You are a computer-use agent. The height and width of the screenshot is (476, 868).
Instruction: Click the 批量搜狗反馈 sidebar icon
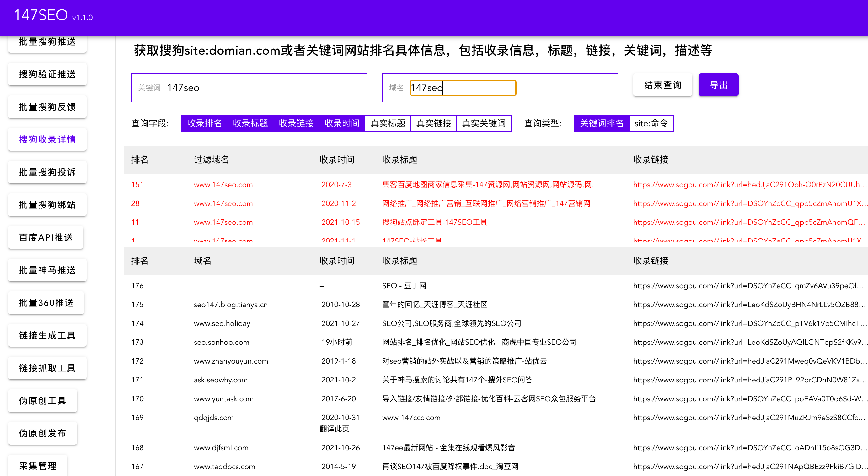49,107
